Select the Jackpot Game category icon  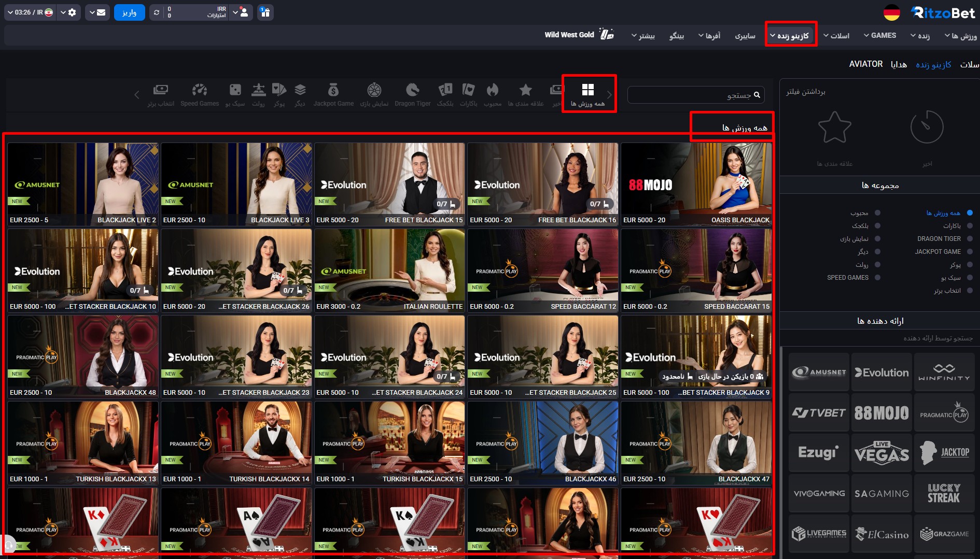(333, 94)
